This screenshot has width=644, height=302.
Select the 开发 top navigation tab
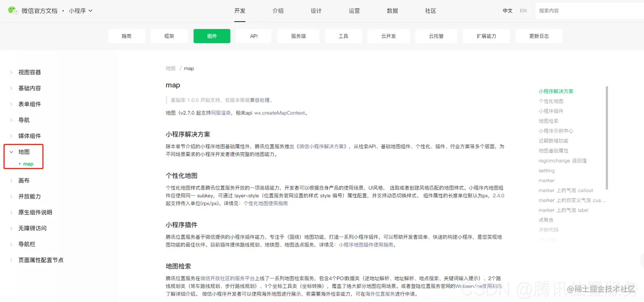(x=240, y=11)
